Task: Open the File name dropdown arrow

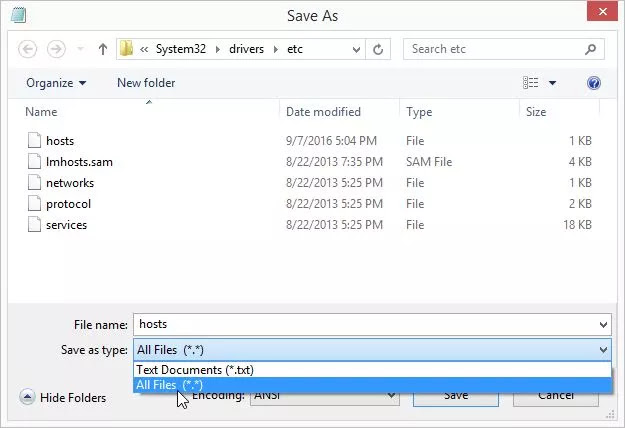Action: pos(603,325)
